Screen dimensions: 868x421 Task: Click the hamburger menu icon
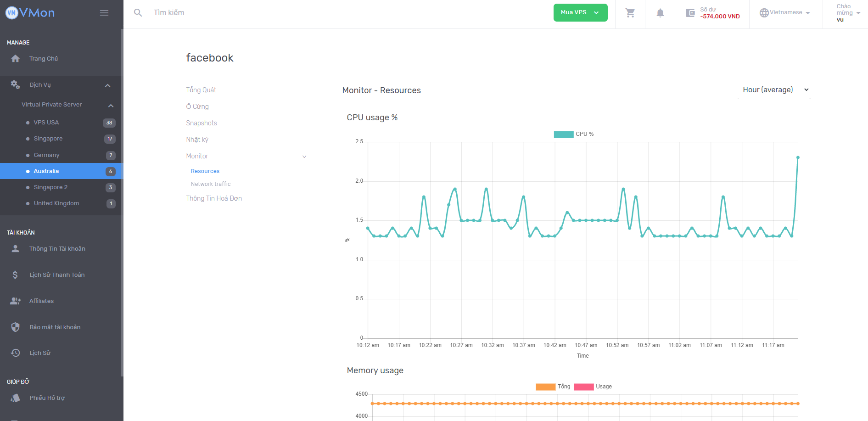104,12
